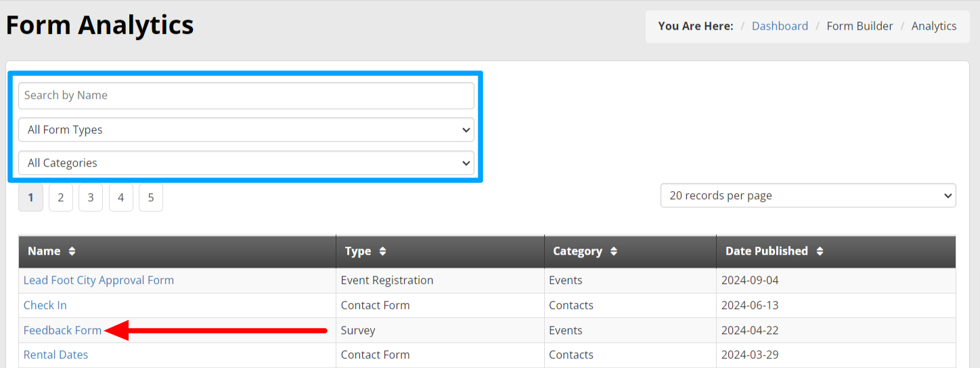Go to pagination page 1

point(30,197)
